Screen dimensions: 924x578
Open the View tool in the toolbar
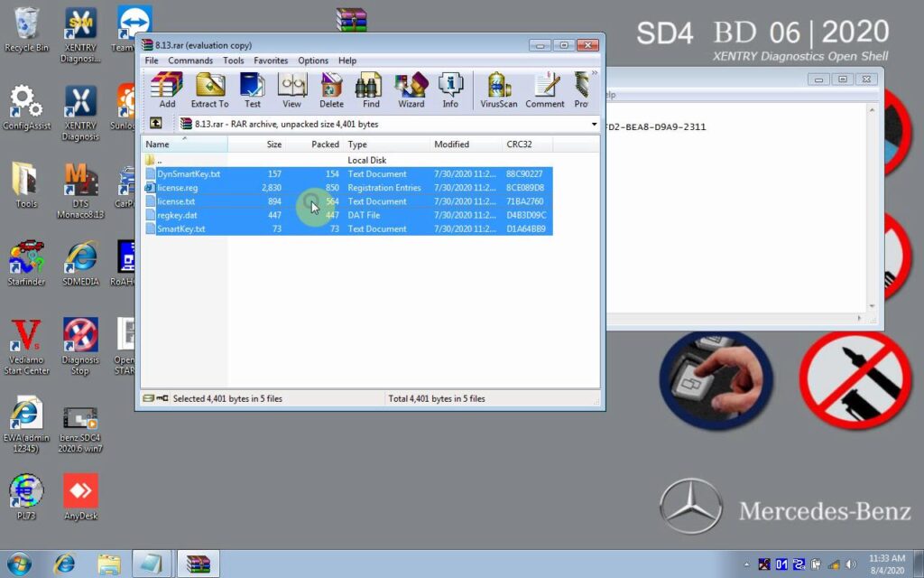[x=291, y=90]
